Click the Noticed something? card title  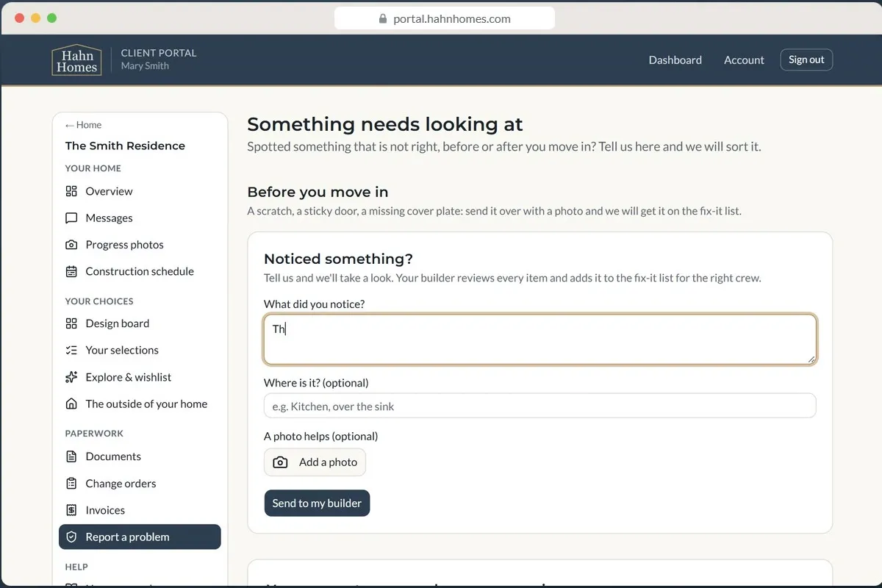pyautogui.click(x=338, y=259)
